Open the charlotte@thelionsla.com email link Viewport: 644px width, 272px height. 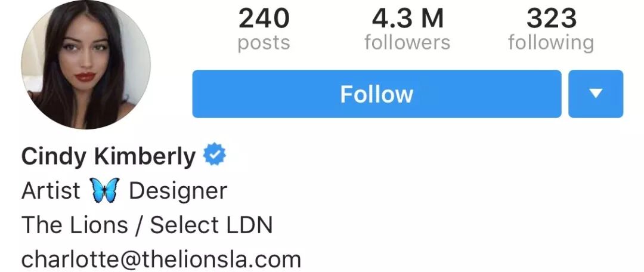click(161, 259)
